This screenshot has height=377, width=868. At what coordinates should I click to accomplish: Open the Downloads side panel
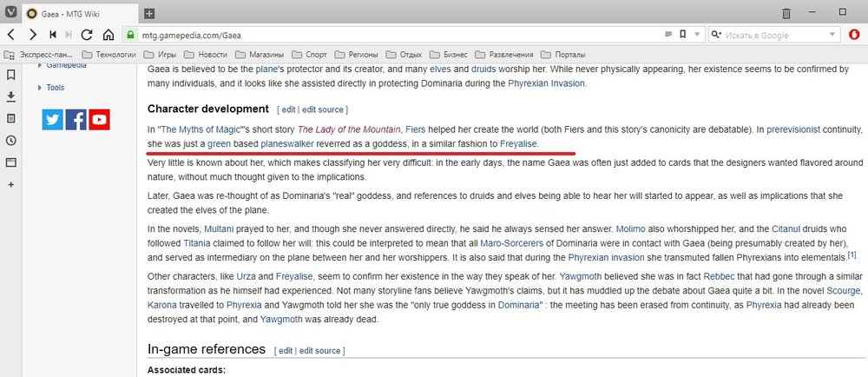click(10, 96)
